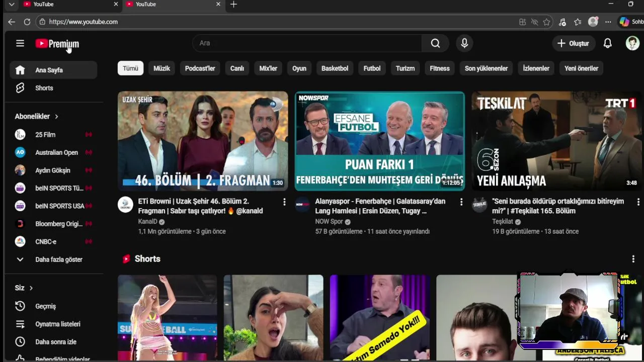Open options menu for Teşkilat video

coord(638,202)
